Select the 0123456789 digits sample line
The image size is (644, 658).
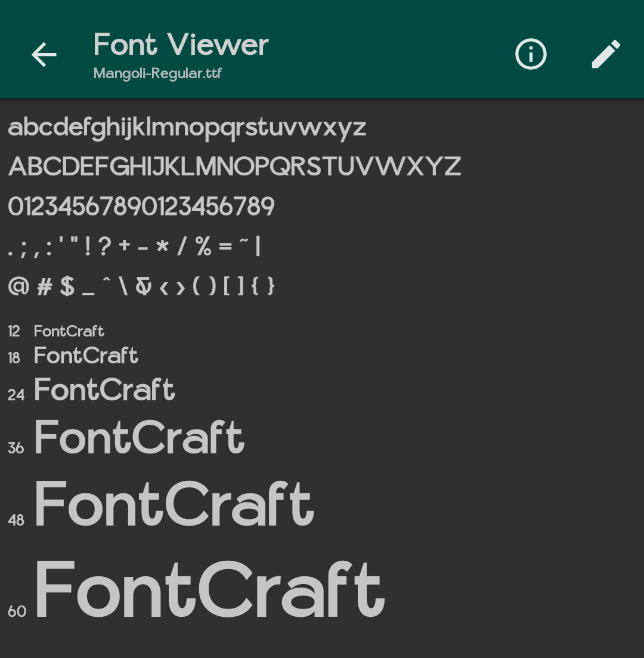(x=141, y=206)
